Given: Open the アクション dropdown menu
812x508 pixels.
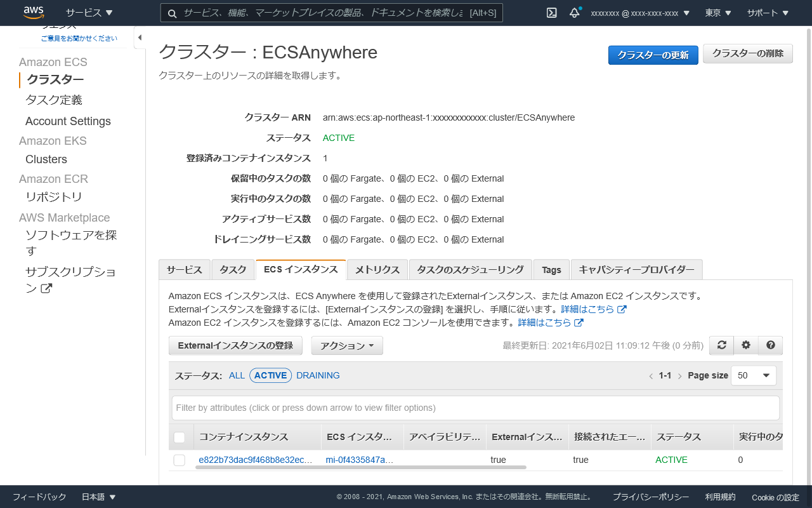Looking at the screenshot, I should point(347,345).
